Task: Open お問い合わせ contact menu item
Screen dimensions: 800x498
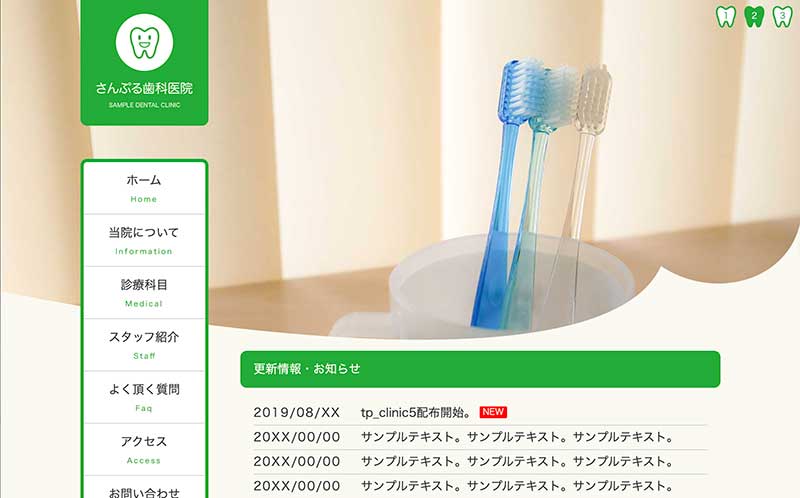Action: [144, 488]
